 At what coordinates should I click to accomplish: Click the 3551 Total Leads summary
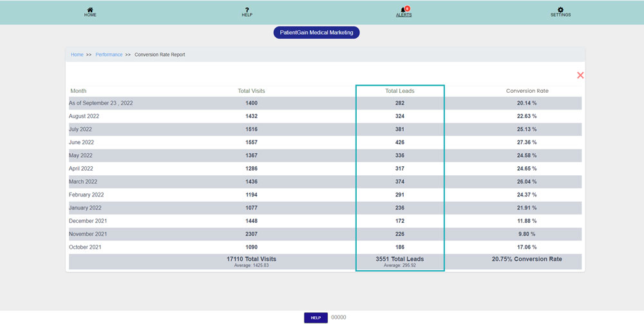(x=400, y=259)
